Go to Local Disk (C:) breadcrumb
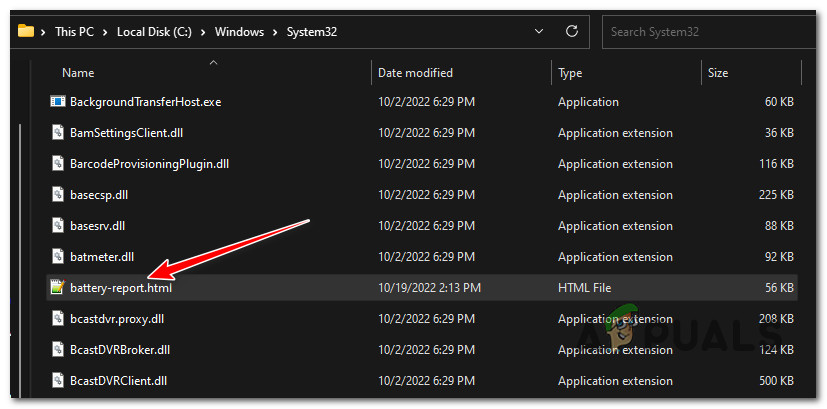 [155, 32]
